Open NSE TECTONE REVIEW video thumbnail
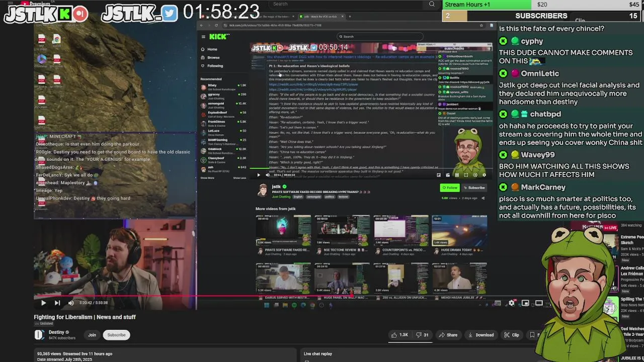644x362 pixels. [342, 230]
